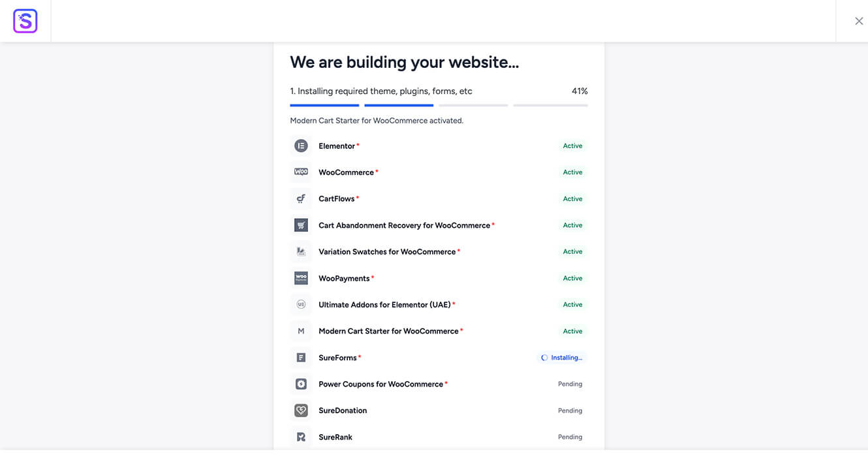Click the Elementor Active status badge
Screen dimensions: 868x457
(572, 146)
